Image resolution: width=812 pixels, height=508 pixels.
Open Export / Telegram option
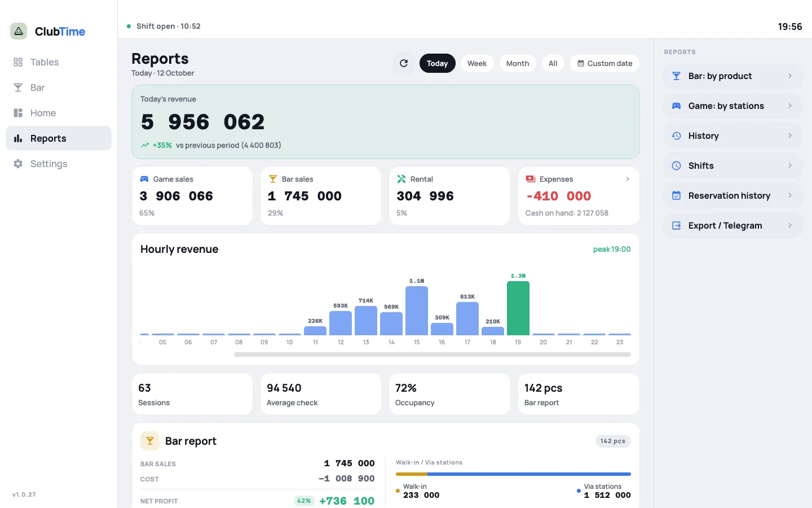(733, 225)
